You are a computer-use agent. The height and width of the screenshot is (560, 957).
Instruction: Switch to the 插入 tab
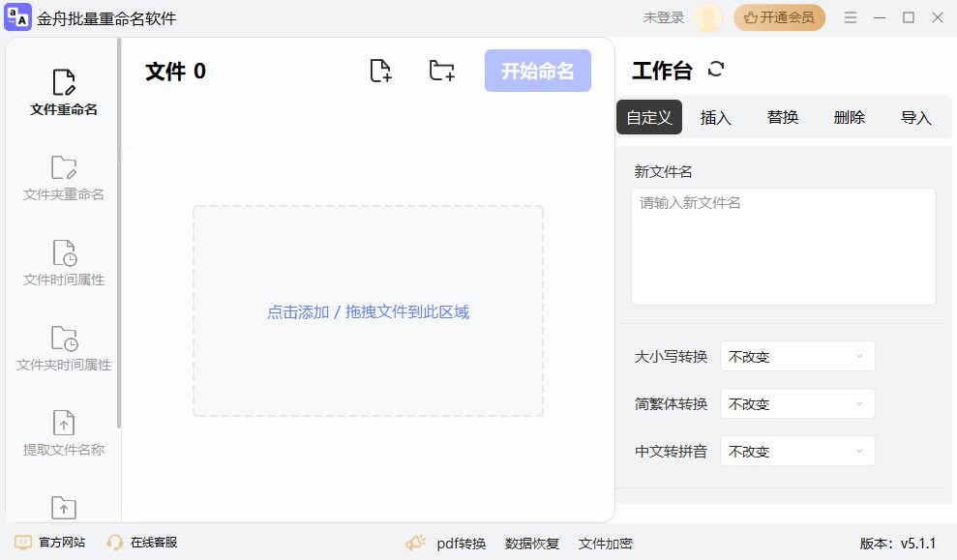click(x=715, y=117)
